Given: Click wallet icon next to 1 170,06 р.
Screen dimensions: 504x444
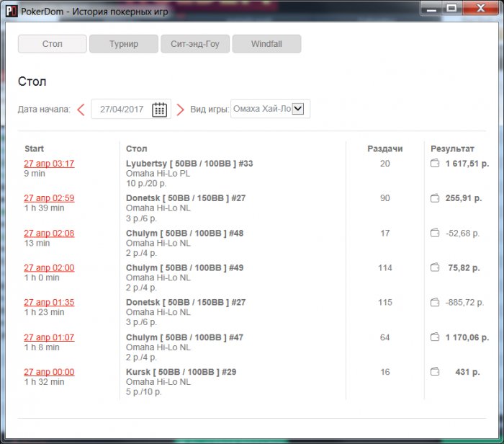Looking at the screenshot, I should [435, 337].
